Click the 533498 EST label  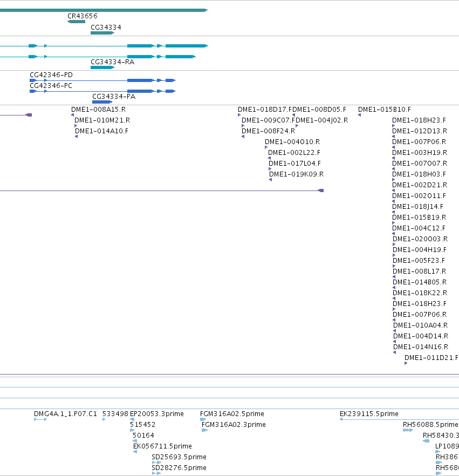click(115, 414)
